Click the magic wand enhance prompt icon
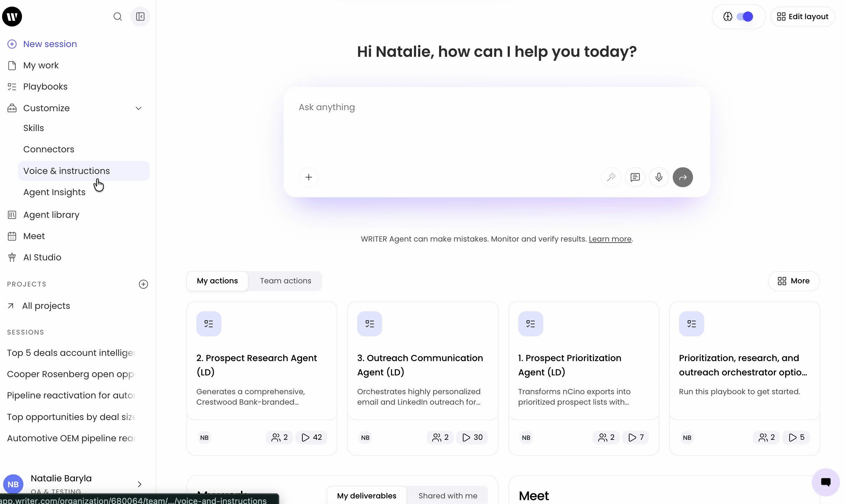 pyautogui.click(x=611, y=177)
